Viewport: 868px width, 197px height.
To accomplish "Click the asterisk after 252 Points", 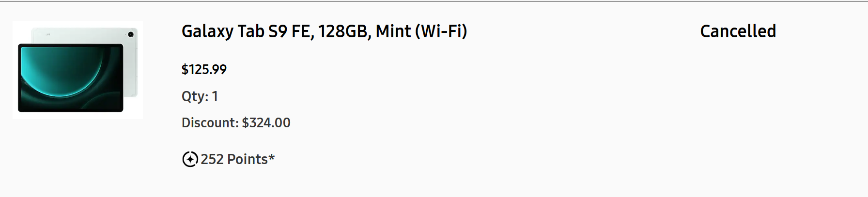I will [x=272, y=157].
